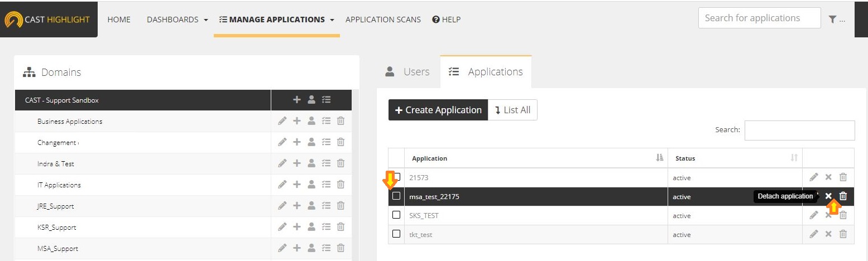Open applications list icon for CAST - Support Sandbox
Screen dimensions: 868x261
pyautogui.click(x=327, y=100)
